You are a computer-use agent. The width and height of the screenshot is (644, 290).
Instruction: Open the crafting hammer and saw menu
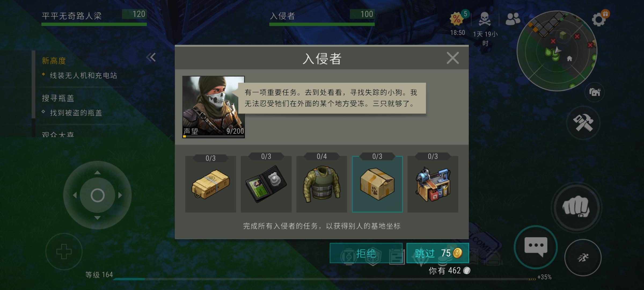(583, 123)
